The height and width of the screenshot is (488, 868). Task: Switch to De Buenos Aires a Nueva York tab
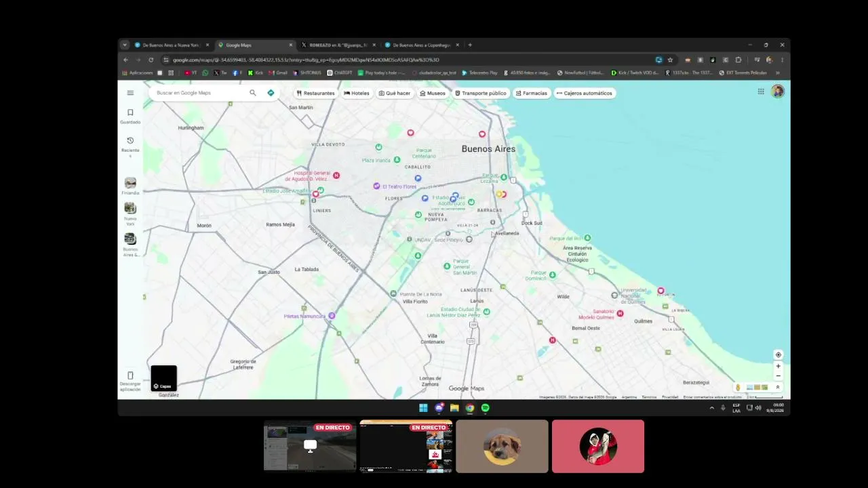pos(172,45)
